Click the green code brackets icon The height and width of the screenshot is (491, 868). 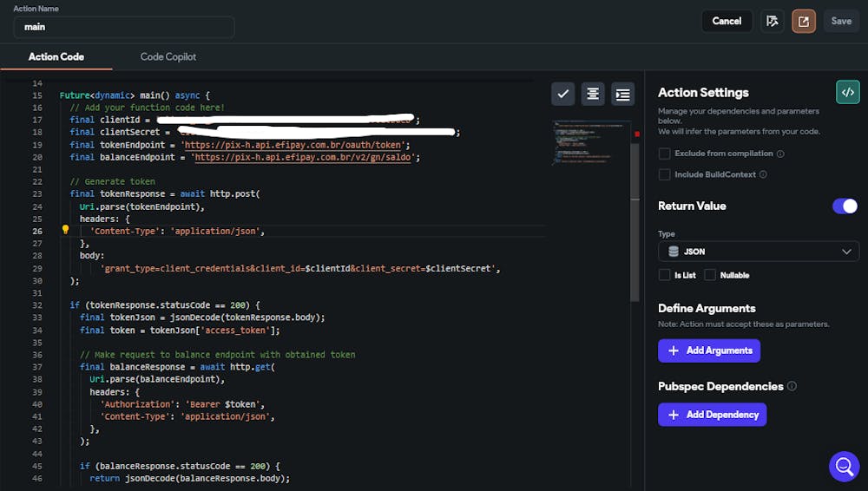pos(847,92)
